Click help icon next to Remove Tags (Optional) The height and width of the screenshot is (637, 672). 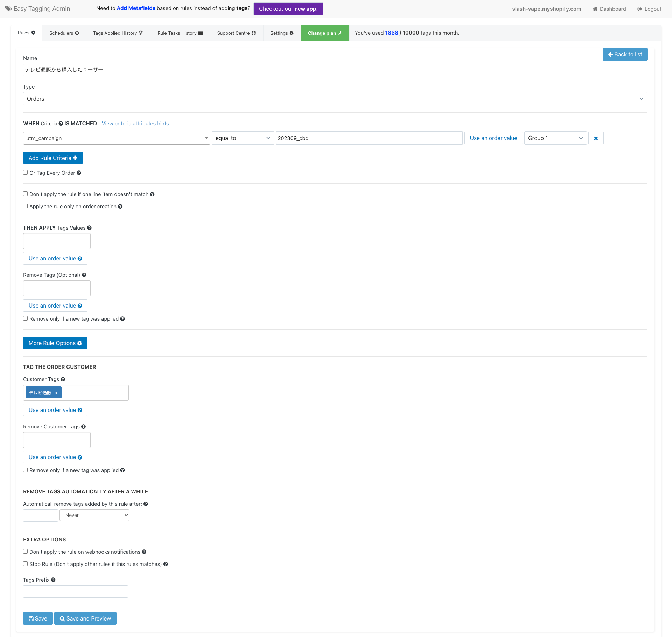[84, 275]
